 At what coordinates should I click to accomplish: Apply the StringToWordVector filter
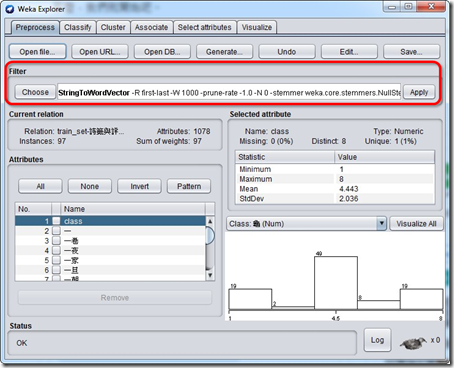click(x=419, y=92)
